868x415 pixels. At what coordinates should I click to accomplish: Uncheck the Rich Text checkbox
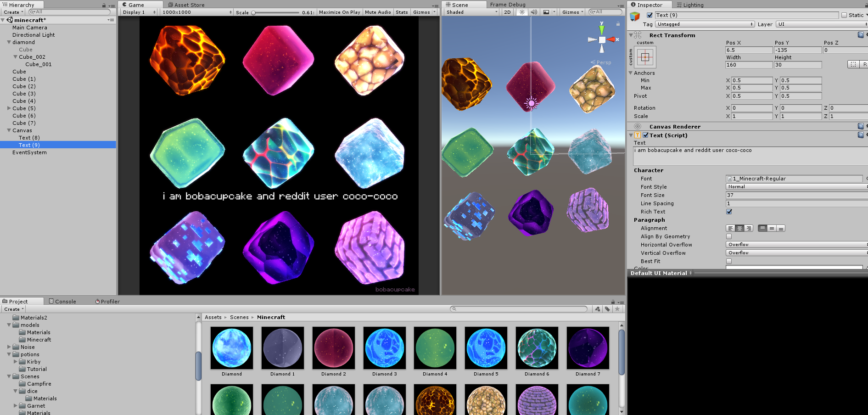(729, 212)
